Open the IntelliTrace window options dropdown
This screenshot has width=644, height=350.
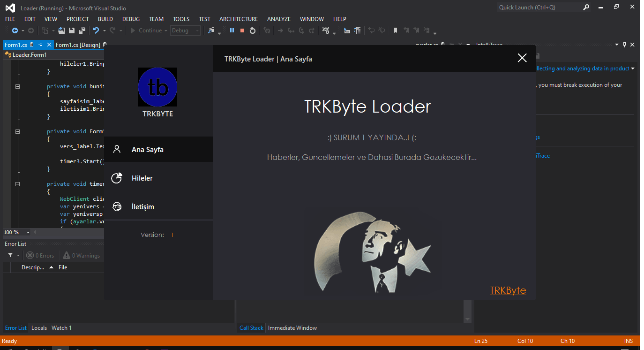click(x=617, y=45)
